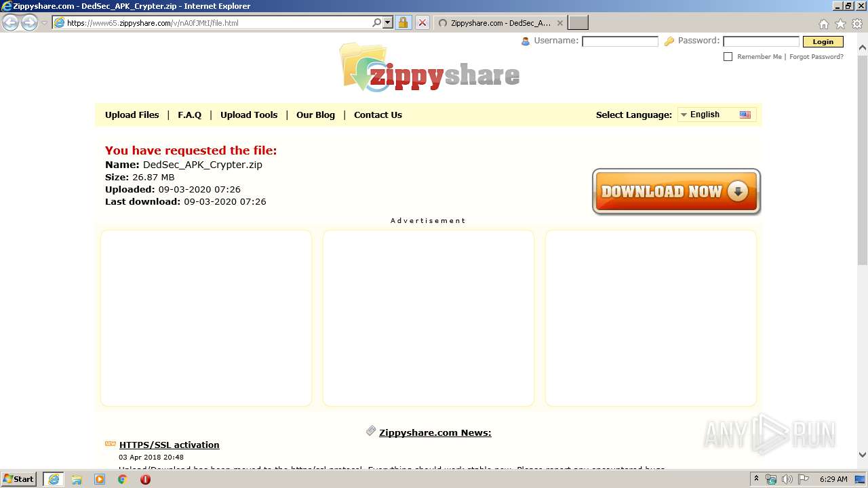The image size is (868, 488).
Task: Go forward with the browser Forward arrow
Action: [x=29, y=22]
